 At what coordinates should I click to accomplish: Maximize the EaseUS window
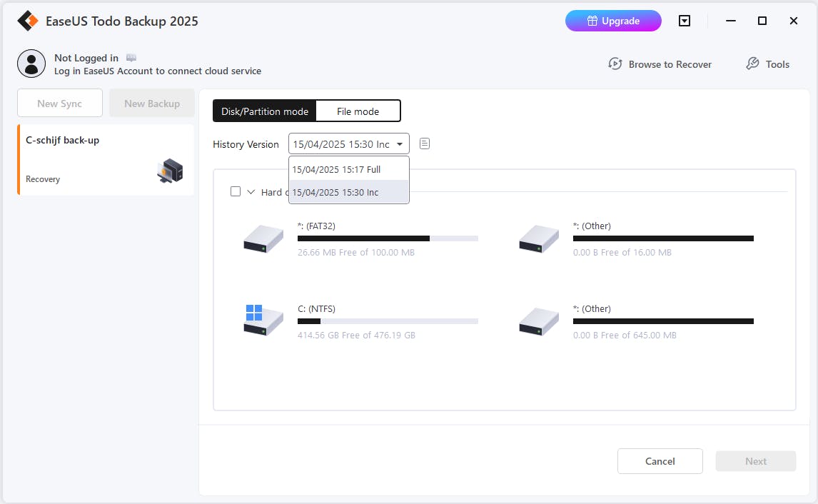coord(762,21)
